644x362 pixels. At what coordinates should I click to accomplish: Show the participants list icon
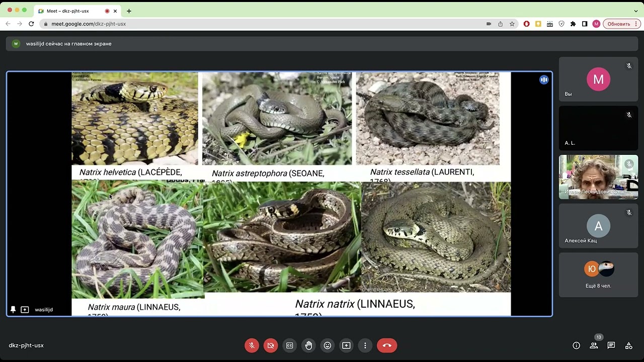pyautogui.click(x=594, y=345)
